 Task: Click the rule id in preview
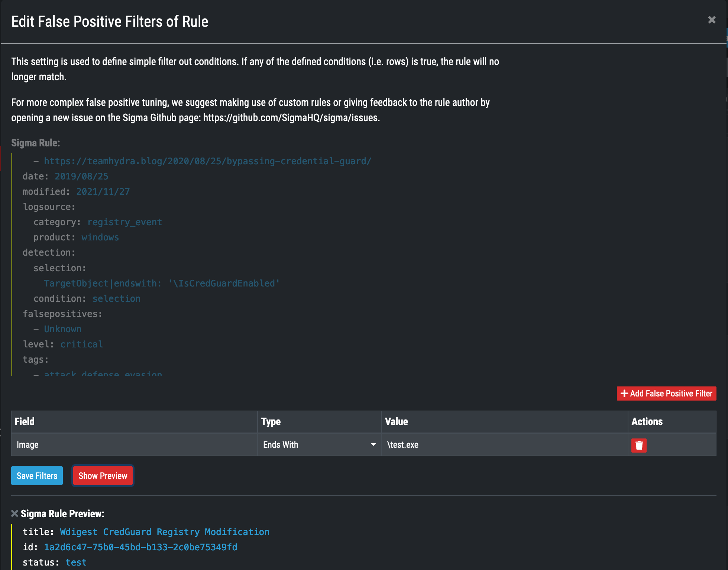coord(140,547)
